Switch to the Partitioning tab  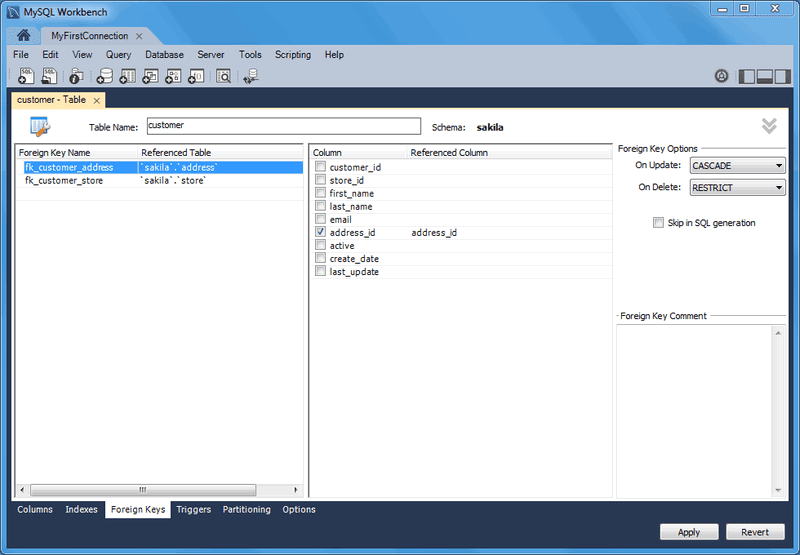point(246,509)
